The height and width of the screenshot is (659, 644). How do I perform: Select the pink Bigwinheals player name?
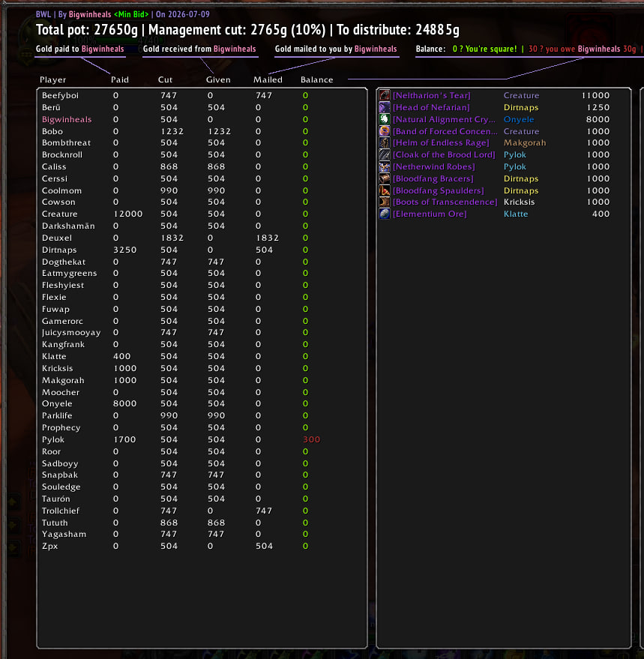click(67, 119)
